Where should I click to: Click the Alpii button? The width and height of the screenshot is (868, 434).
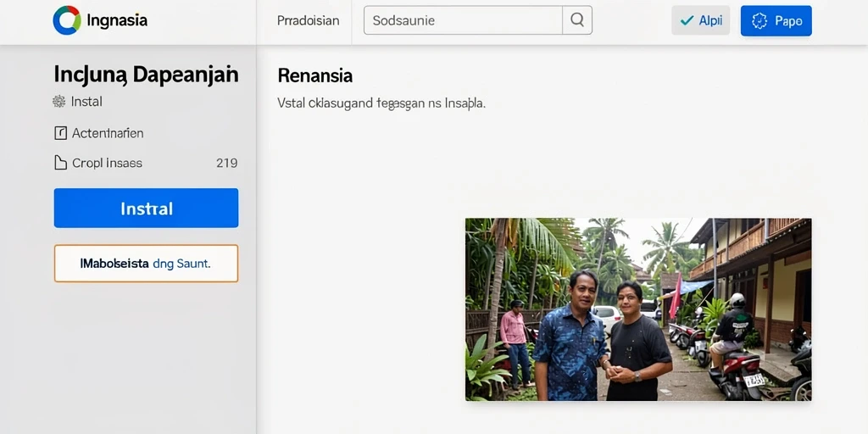click(x=700, y=20)
